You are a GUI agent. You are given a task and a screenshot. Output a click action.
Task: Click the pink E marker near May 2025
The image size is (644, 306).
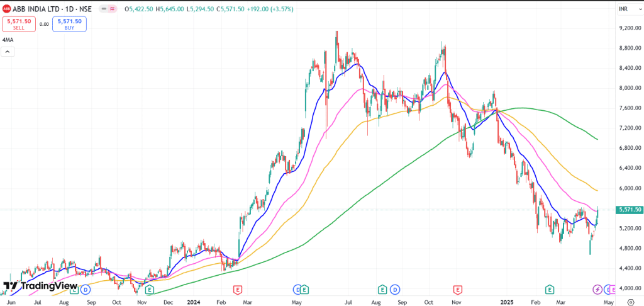click(613, 290)
